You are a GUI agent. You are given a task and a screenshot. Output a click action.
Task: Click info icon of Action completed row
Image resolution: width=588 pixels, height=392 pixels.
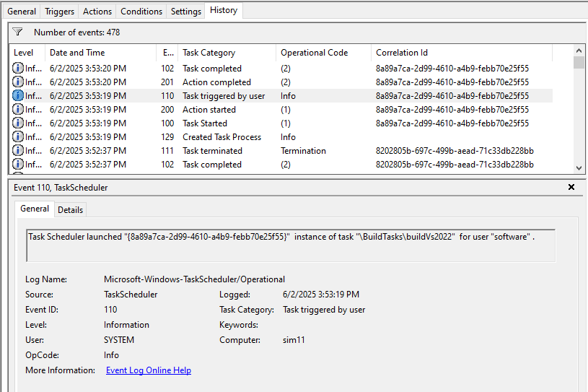[x=17, y=82]
